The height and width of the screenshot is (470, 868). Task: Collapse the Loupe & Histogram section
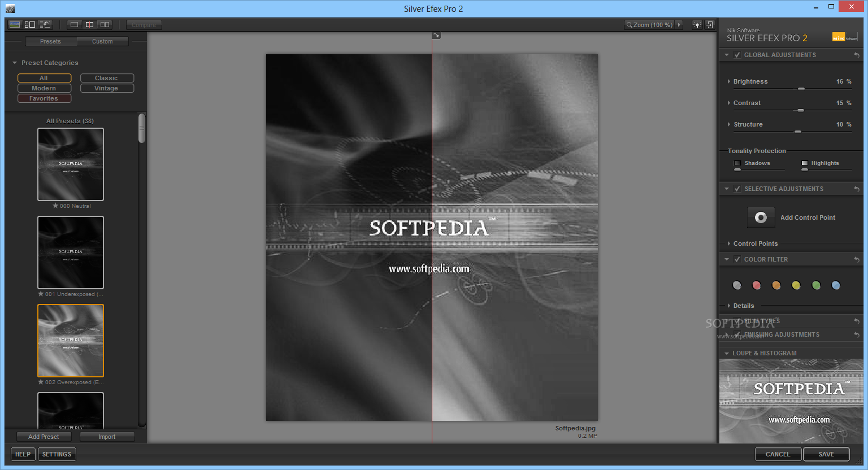(727, 353)
